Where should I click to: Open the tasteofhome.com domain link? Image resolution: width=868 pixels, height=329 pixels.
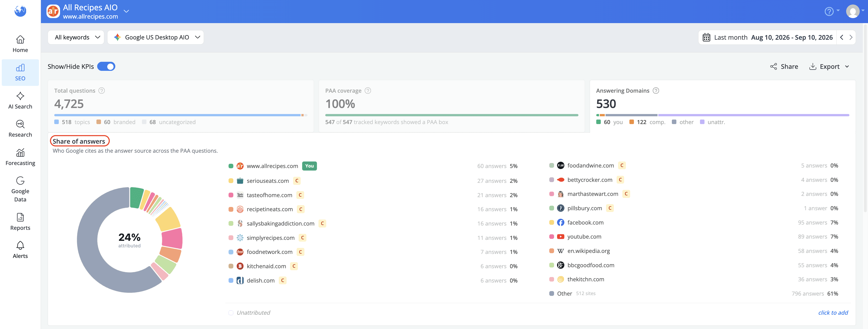tap(269, 195)
